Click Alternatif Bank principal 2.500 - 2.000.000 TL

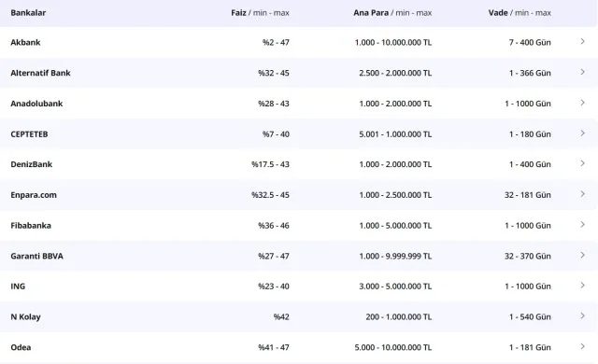click(395, 73)
